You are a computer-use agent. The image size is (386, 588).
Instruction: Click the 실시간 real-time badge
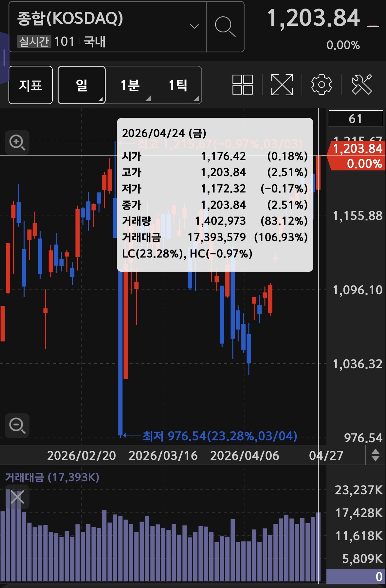(34, 42)
